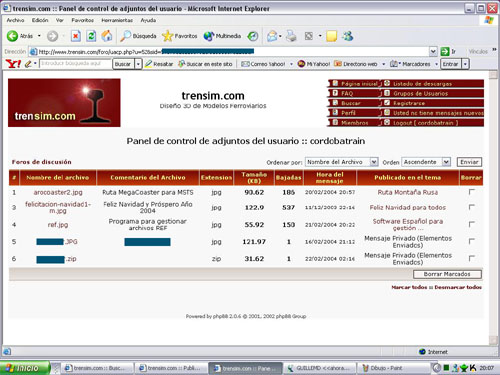Click the red X stop loading icon

pos(76,36)
